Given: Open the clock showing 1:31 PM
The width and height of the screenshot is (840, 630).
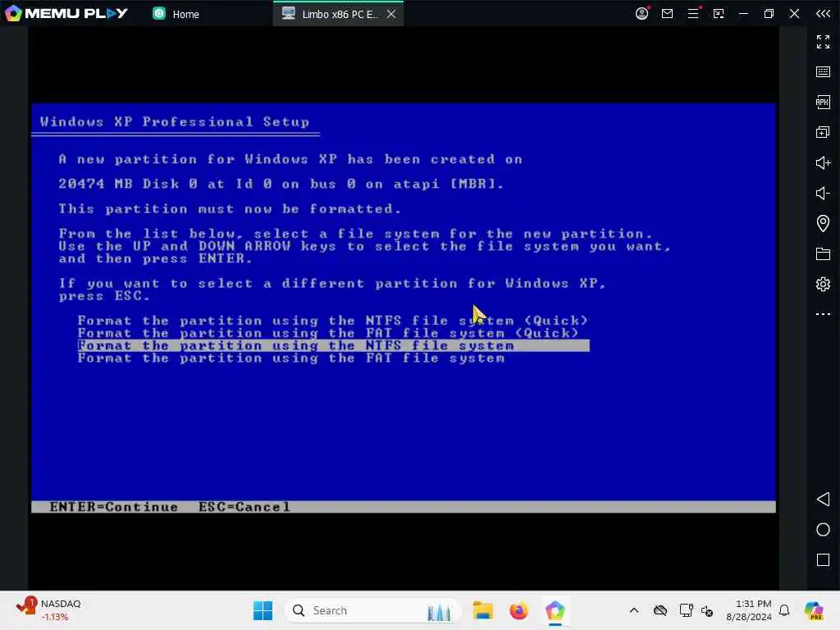Looking at the screenshot, I should coord(748,610).
